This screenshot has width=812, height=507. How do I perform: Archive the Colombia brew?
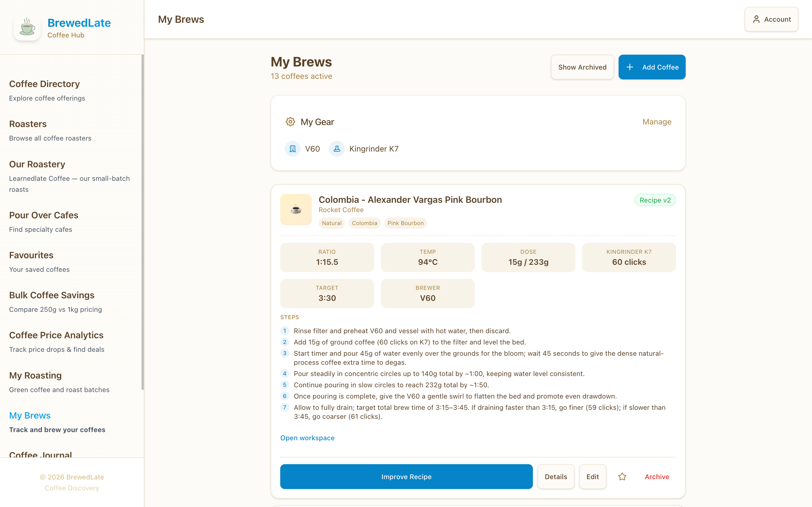click(x=657, y=477)
